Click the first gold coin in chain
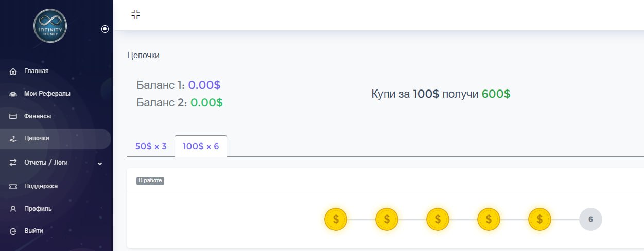Screen dimensions: 644x251 [336, 219]
